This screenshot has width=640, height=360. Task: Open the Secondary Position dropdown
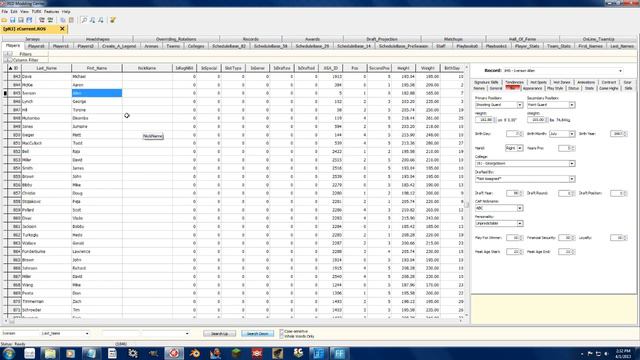pos(572,105)
